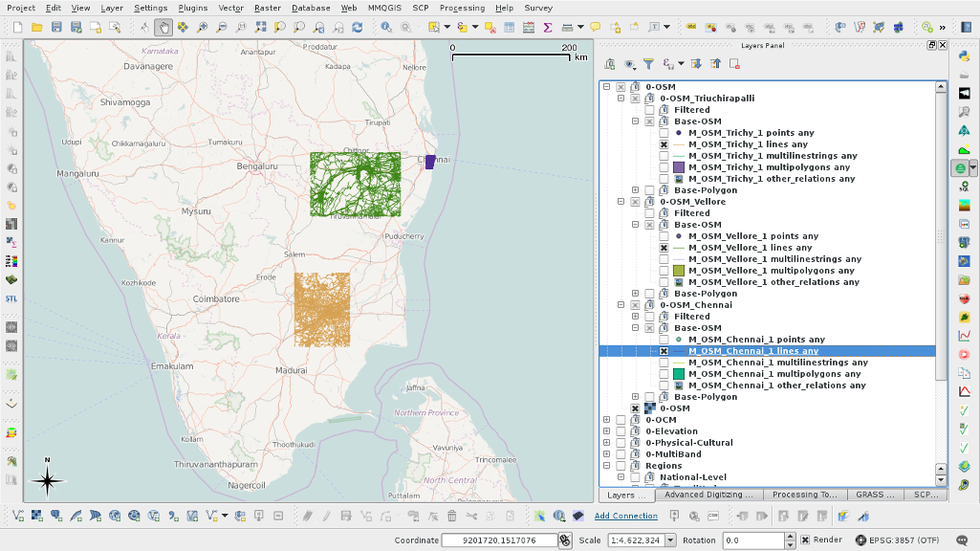This screenshot has height=551, width=980.
Task: Open the Raster menu
Action: pyautogui.click(x=268, y=8)
